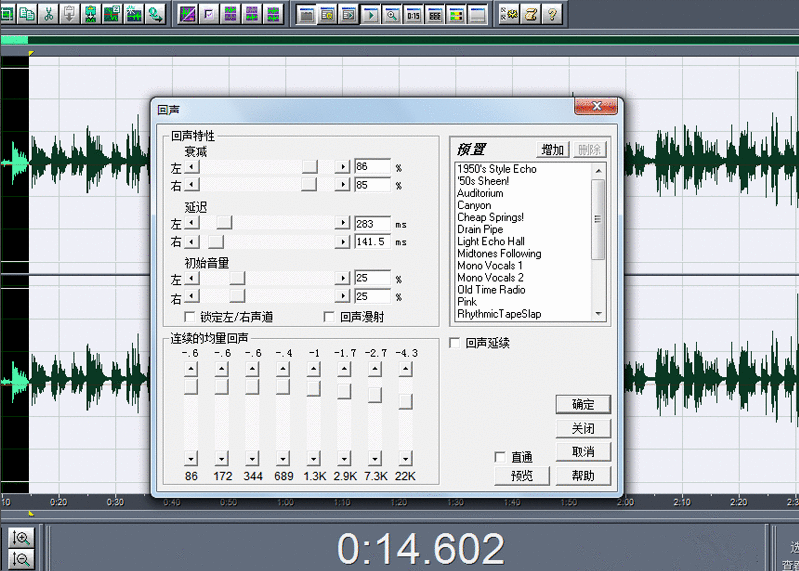Click the 预览 preview button
Viewport: 799px width, 571px height.
point(521,476)
